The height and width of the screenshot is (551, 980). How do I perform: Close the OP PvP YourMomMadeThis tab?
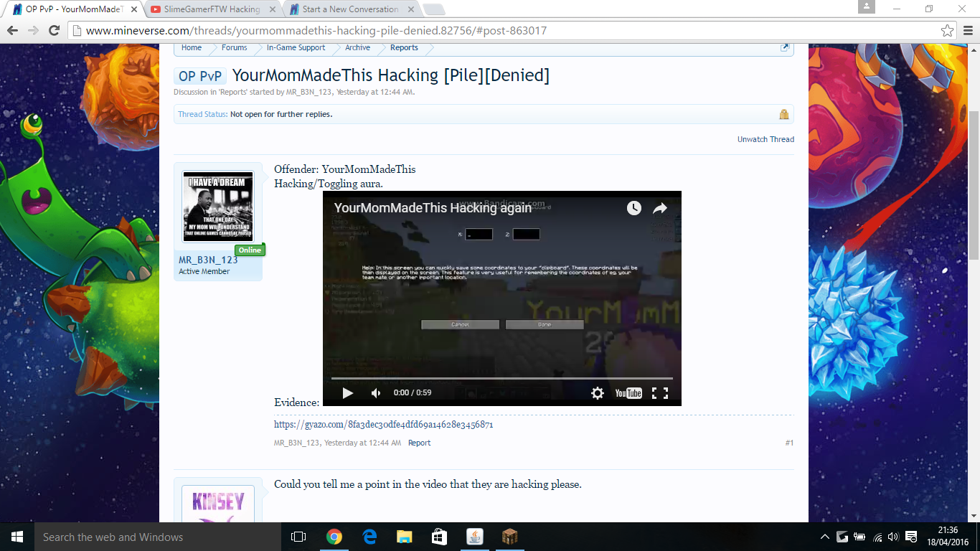click(x=133, y=9)
